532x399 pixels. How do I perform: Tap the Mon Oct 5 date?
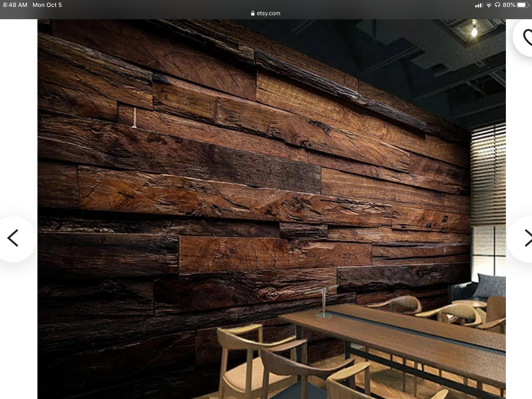point(47,5)
